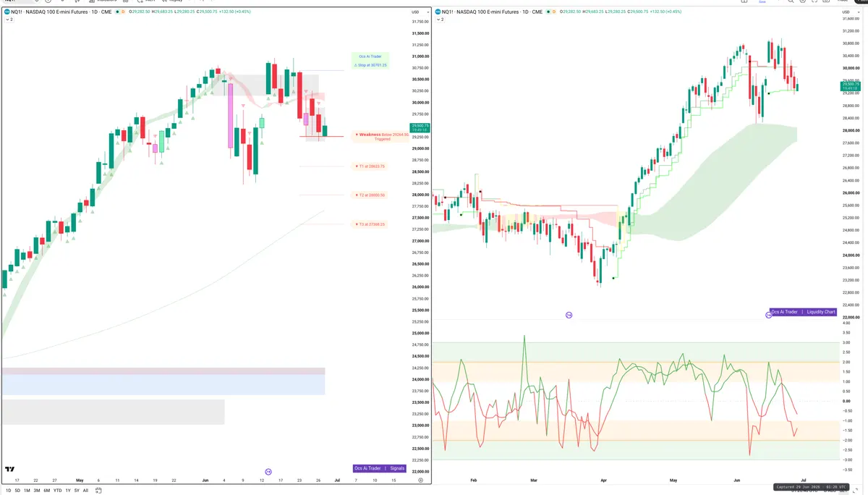Select the All time range
Screen dimensions: 868x495
85,491
